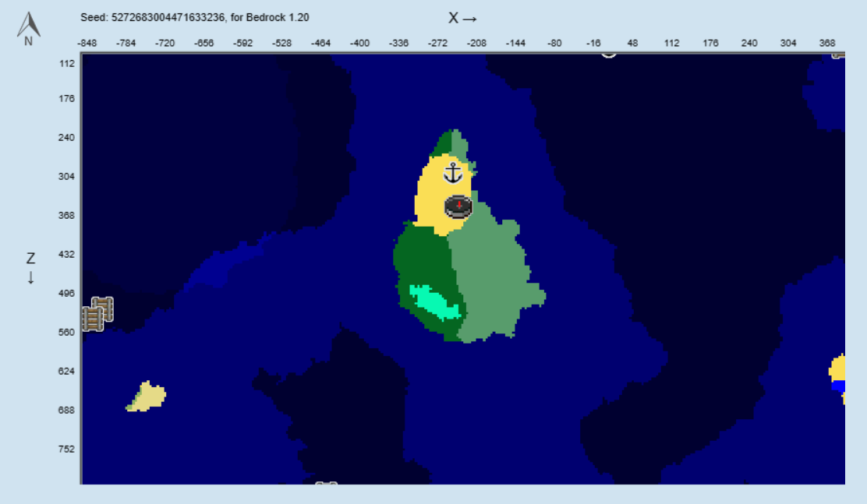Click the 752 label on the vertical ruler
This screenshot has width=867, height=504.
(x=66, y=449)
